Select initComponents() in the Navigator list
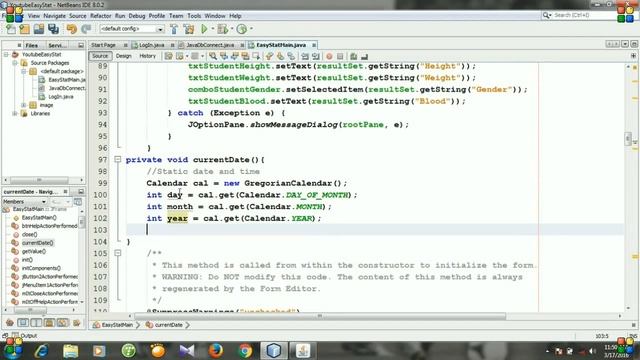The width and height of the screenshot is (640, 360). pos(41,268)
